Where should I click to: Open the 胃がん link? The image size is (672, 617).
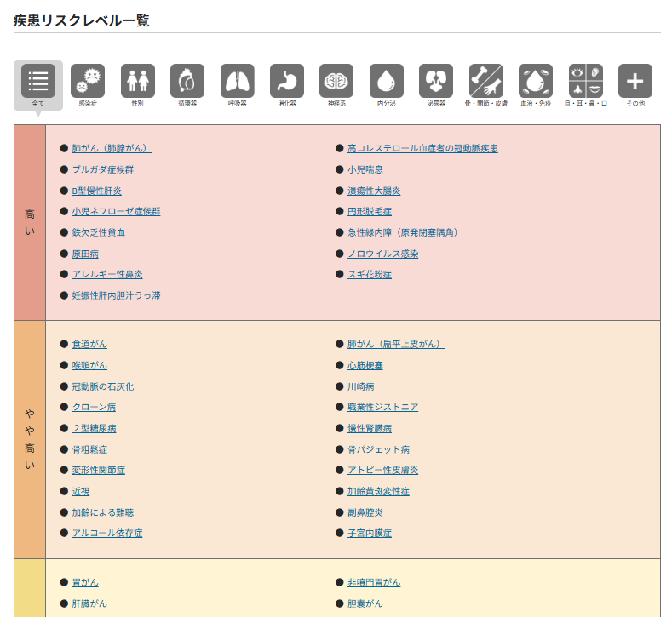point(85,582)
